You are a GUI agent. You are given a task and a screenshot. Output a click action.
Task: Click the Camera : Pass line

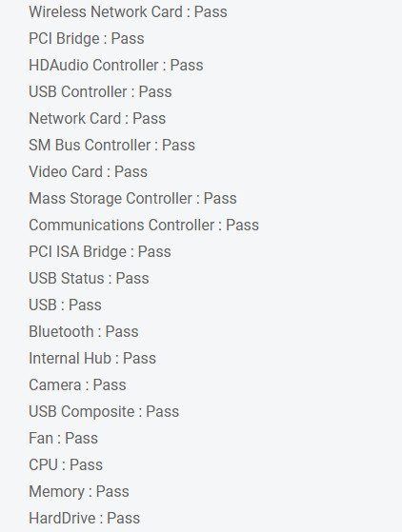(78, 384)
